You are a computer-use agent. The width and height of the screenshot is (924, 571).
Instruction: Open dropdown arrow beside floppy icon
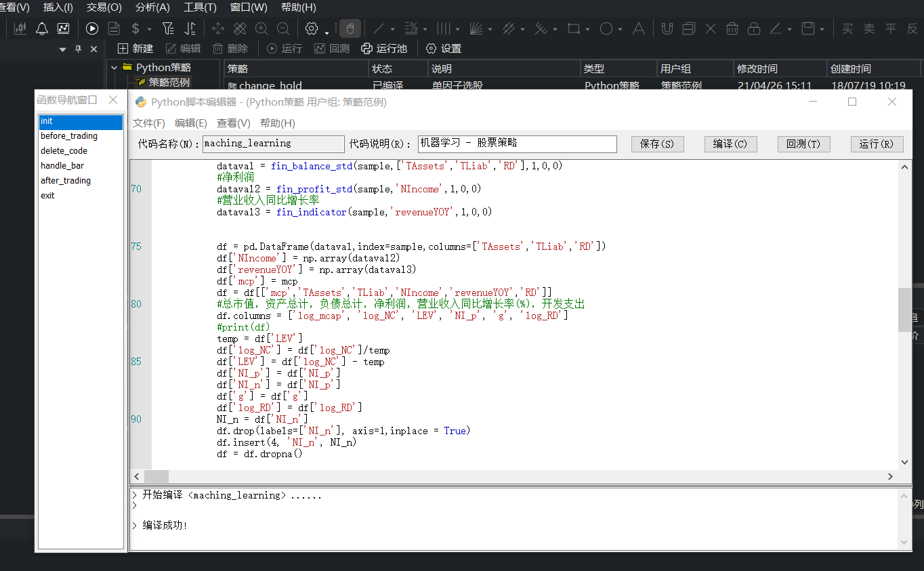point(822,30)
